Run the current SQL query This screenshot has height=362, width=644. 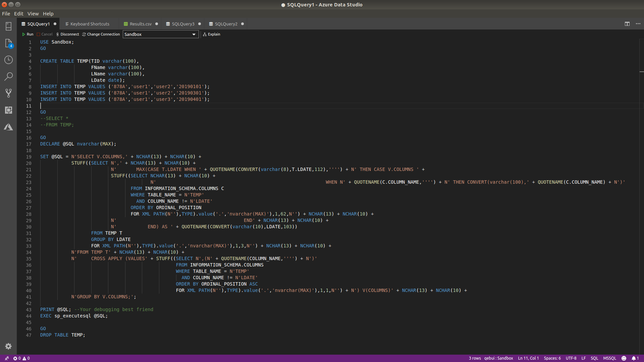pyautogui.click(x=28, y=34)
